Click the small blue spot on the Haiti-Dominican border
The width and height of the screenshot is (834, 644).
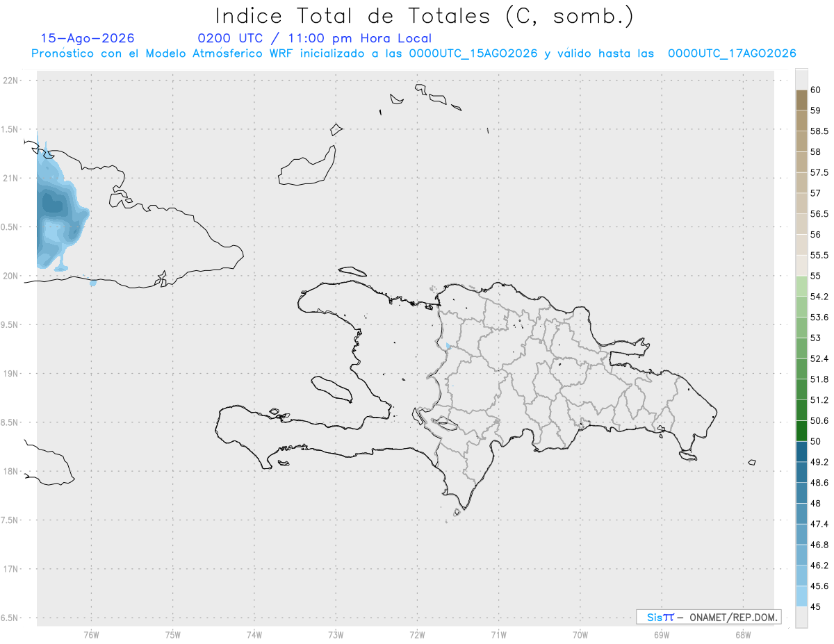coord(448,345)
